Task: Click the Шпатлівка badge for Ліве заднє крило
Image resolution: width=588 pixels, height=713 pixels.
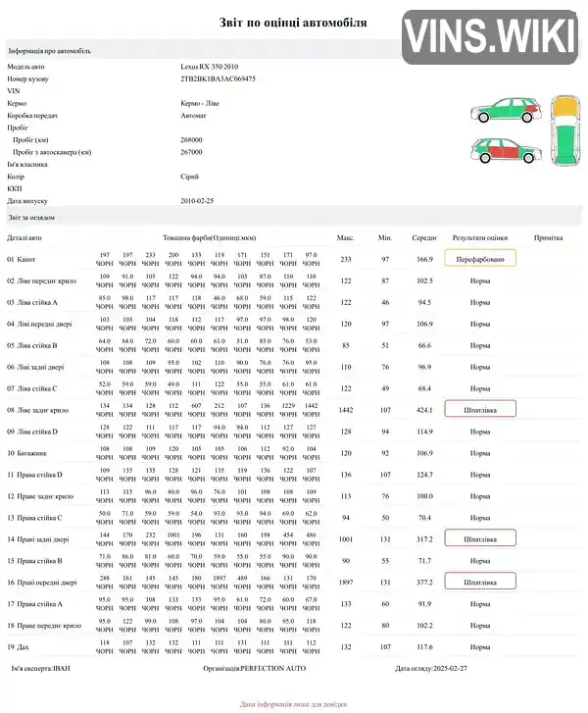Action: click(x=480, y=409)
